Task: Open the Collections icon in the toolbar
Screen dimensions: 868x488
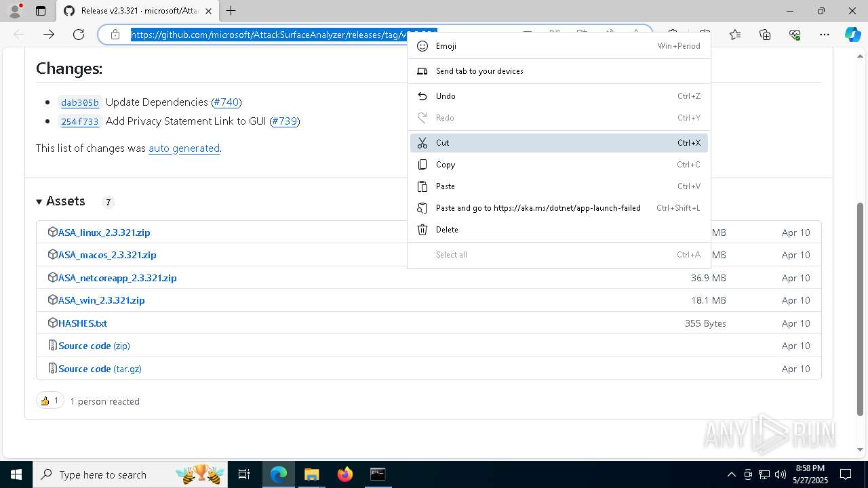Action: [x=765, y=35]
